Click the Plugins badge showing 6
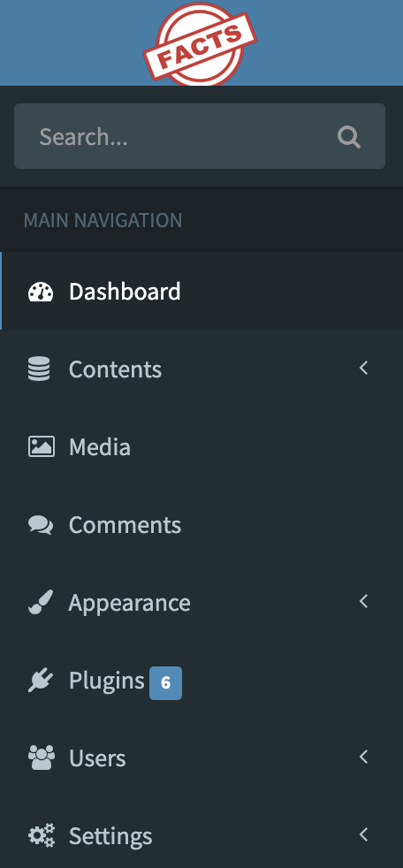403x868 pixels. [x=165, y=683]
